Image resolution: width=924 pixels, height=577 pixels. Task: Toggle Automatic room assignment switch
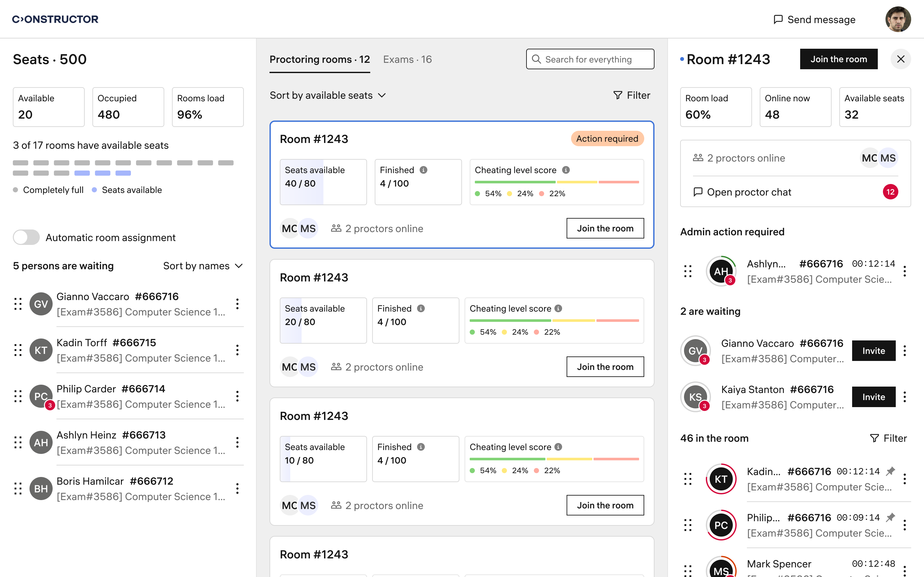click(x=26, y=237)
